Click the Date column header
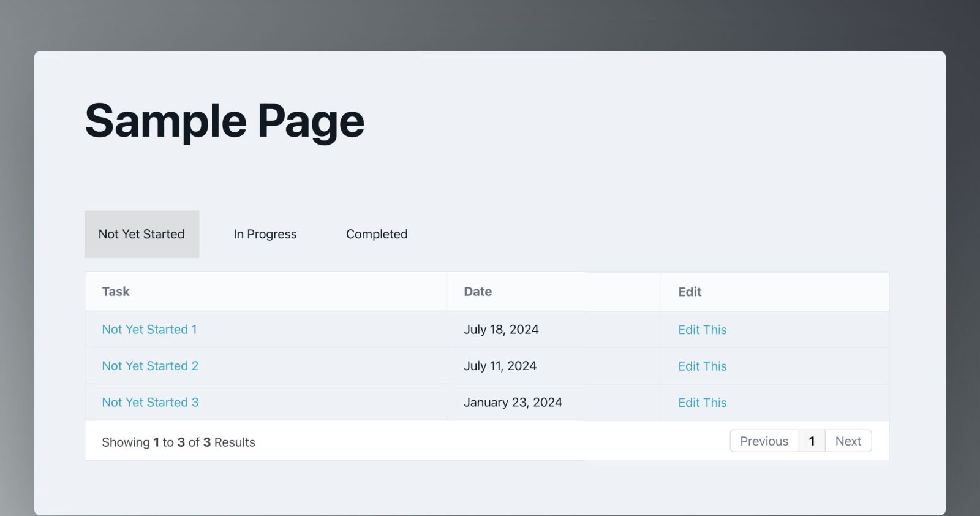The image size is (980, 516). (478, 292)
